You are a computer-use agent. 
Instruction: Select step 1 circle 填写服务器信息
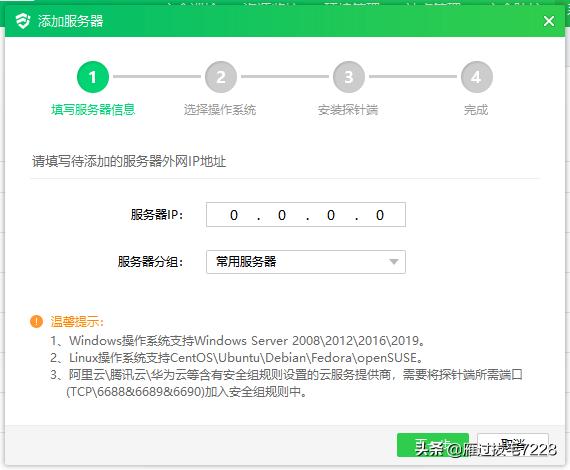tap(93, 77)
